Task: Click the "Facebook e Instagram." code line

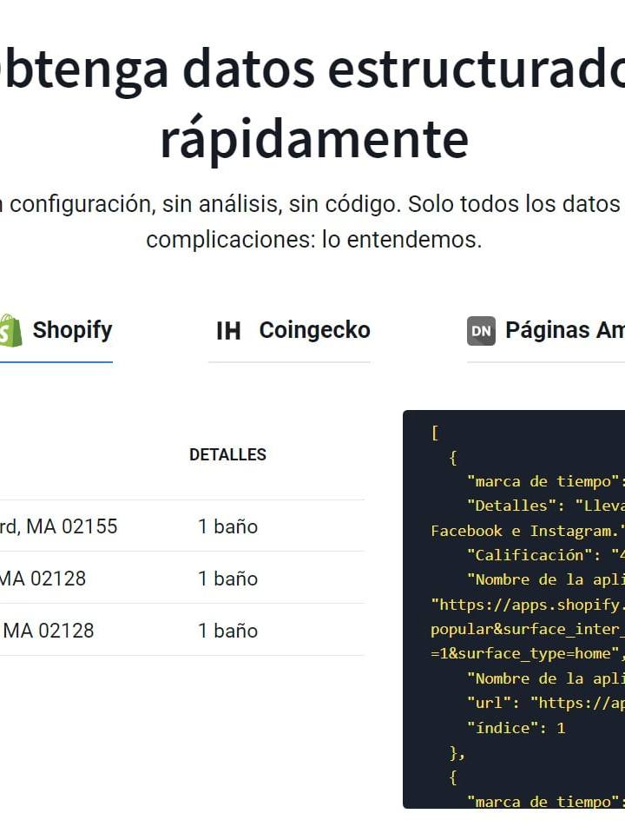Action: point(528,531)
